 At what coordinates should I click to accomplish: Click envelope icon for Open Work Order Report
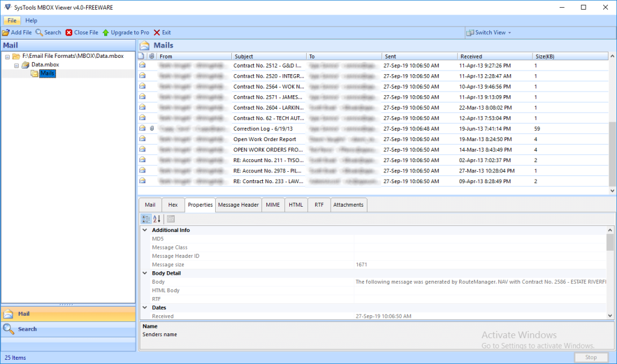(142, 139)
